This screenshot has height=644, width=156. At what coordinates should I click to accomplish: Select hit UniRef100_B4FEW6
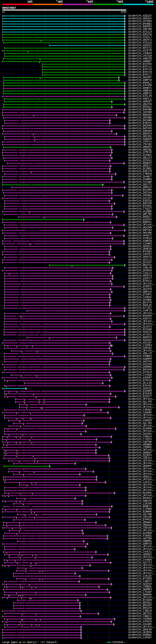point(140,109)
